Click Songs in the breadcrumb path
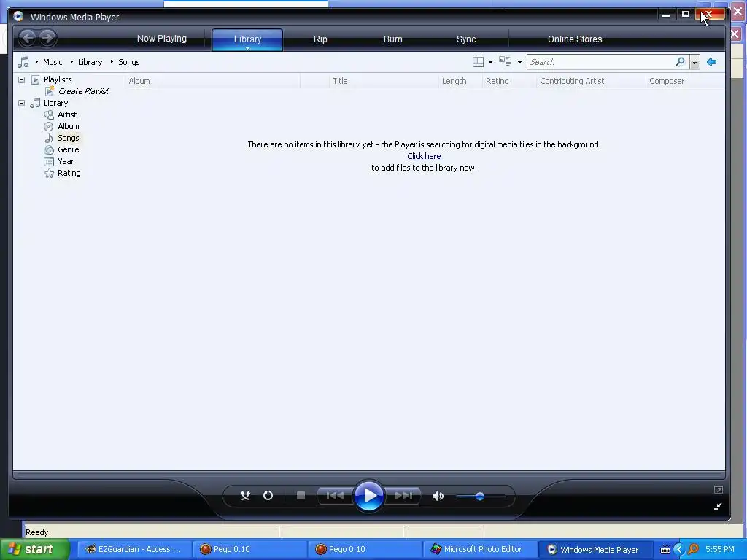The image size is (747, 560). click(x=128, y=62)
